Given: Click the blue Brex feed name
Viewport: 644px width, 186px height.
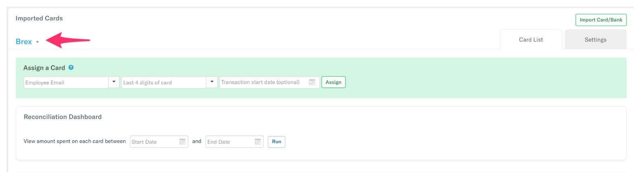Looking at the screenshot, I should (x=24, y=42).
